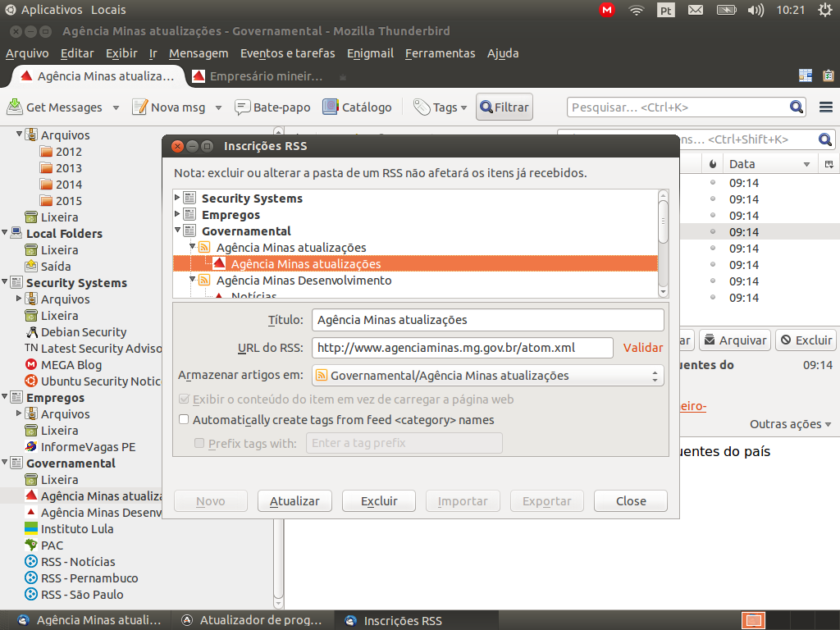
Task: Open the Exibir menu
Action: (121, 53)
